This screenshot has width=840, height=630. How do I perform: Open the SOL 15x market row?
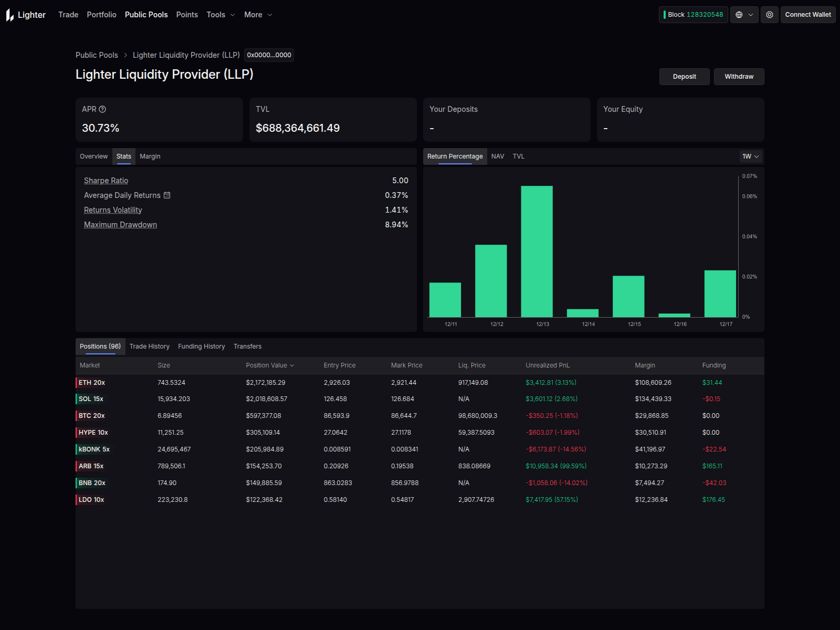[420, 399]
